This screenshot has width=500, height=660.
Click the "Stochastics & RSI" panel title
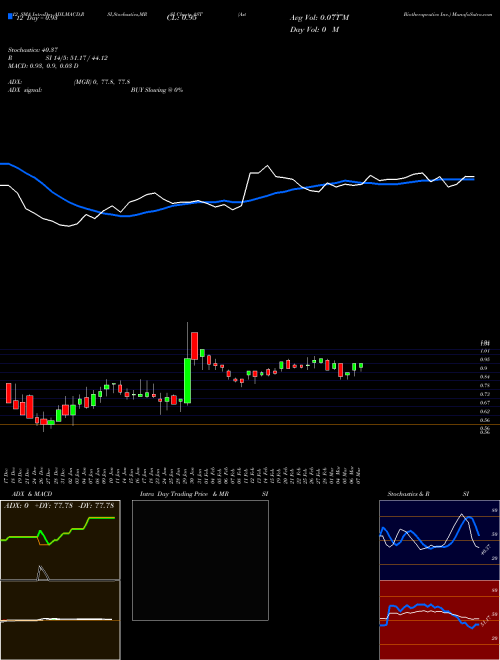428,494
